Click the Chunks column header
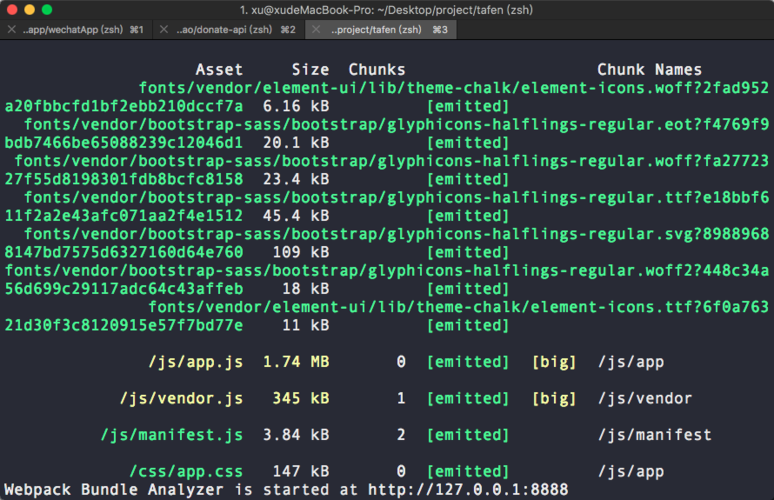Viewport: 774px width, 500px height. coord(377,70)
